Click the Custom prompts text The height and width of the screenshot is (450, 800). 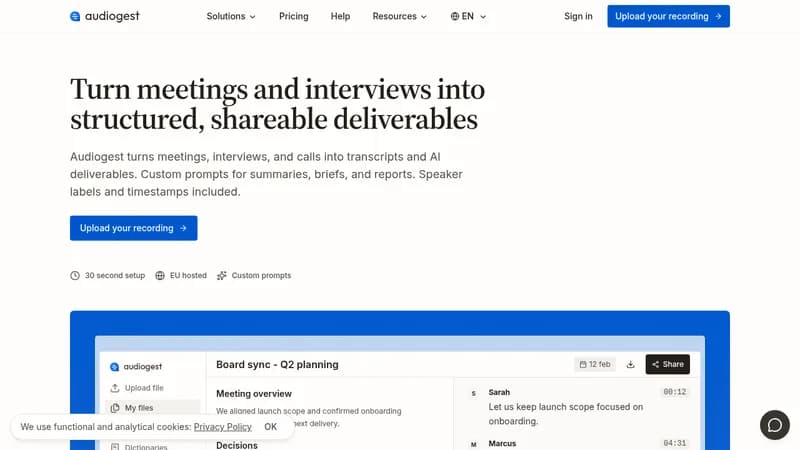click(261, 276)
